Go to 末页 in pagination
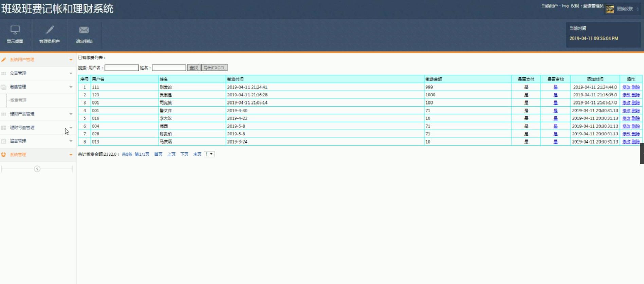 pos(197,154)
